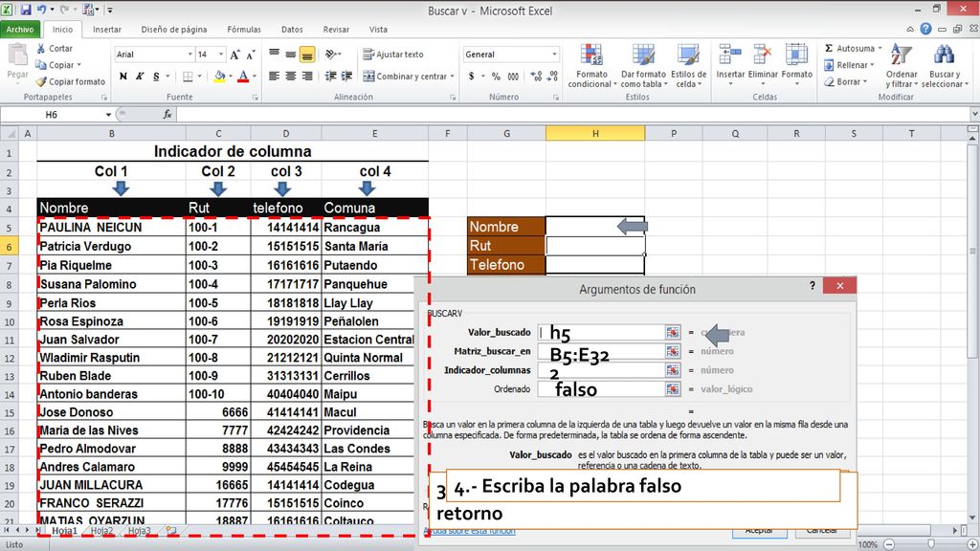Click the font color red A icon

click(243, 77)
